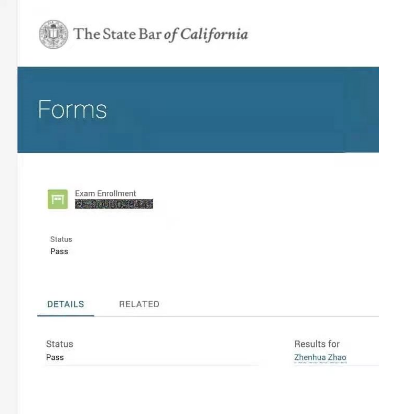Screen dimensions: 396x414
Task: Click the Exam Enrollment label text
Action: point(105,193)
